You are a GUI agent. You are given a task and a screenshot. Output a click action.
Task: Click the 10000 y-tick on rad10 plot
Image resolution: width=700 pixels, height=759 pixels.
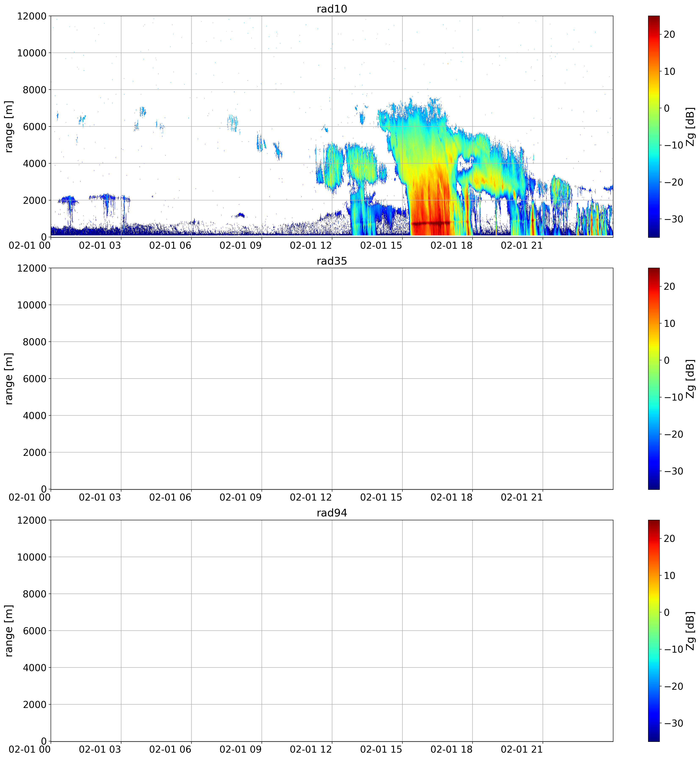click(x=32, y=53)
